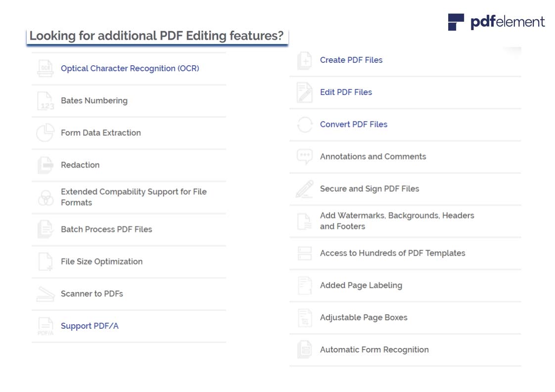Screen dimensions: 555x392
Task: Click the Create PDF Files plus icon
Action: 305,60
